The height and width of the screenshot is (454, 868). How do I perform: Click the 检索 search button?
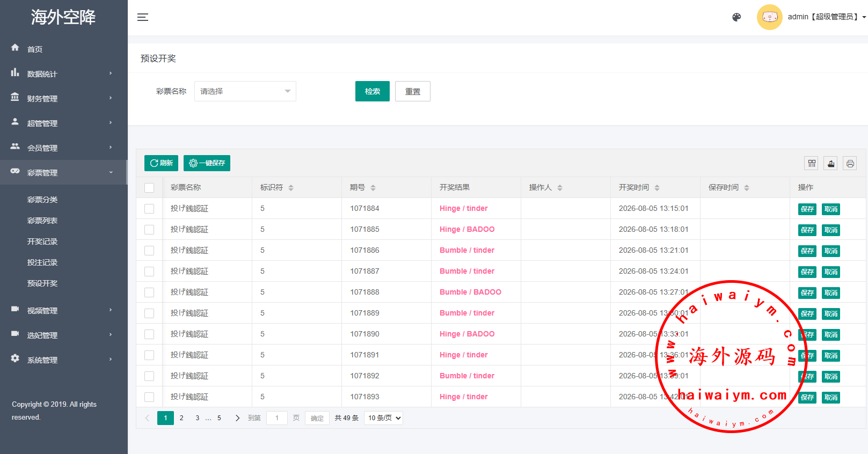click(x=373, y=91)
